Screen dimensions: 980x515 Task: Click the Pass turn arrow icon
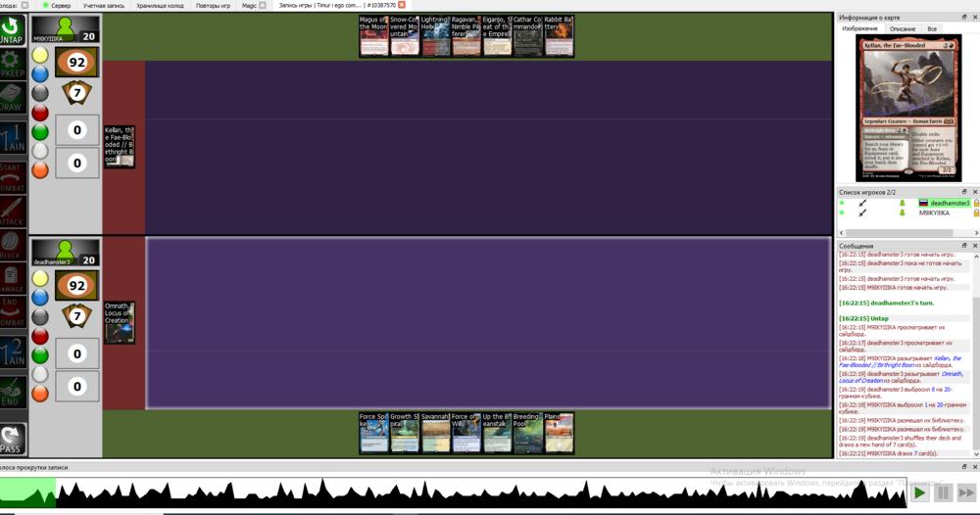pos(12,438)
